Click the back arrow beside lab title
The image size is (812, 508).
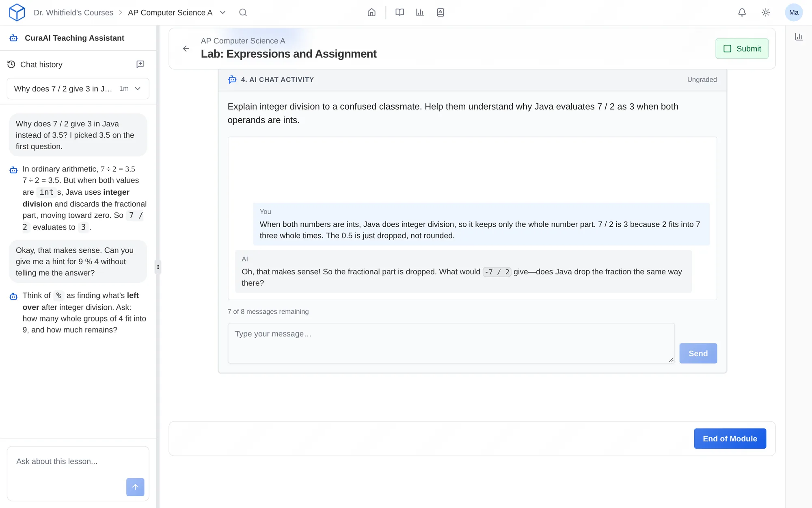[x=186, y=48]
